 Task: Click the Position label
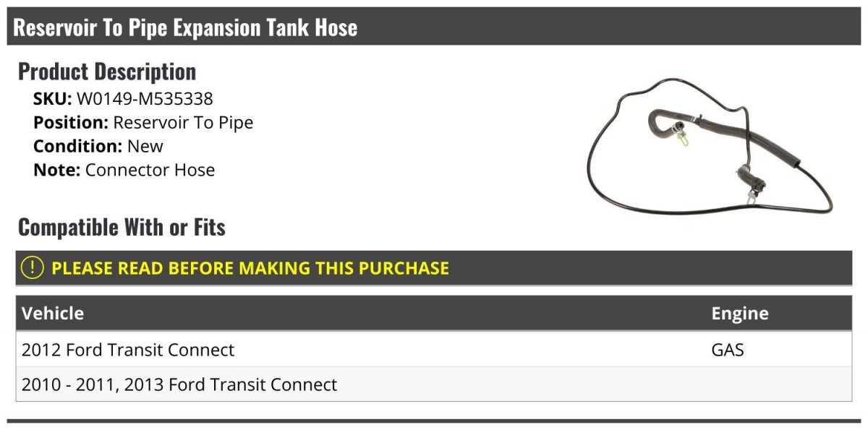71,122
